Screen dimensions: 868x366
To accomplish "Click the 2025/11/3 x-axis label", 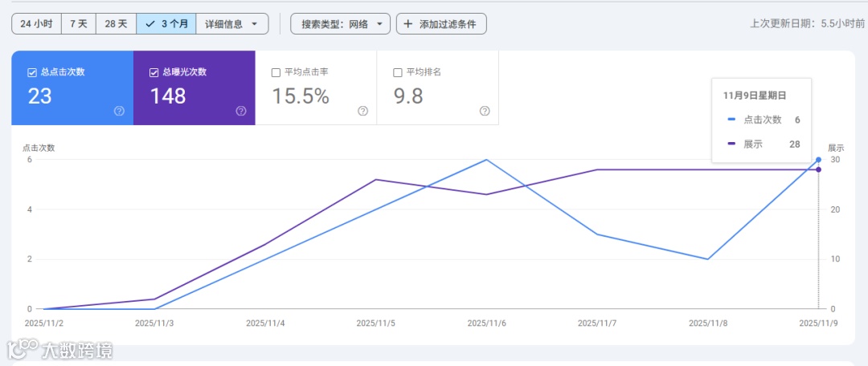I will pyautogui.click(x=154, y=323).
